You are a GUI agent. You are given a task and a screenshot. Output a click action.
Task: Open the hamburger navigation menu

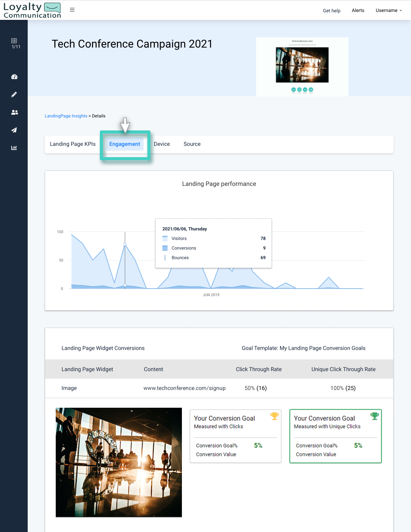pos(72,10)
